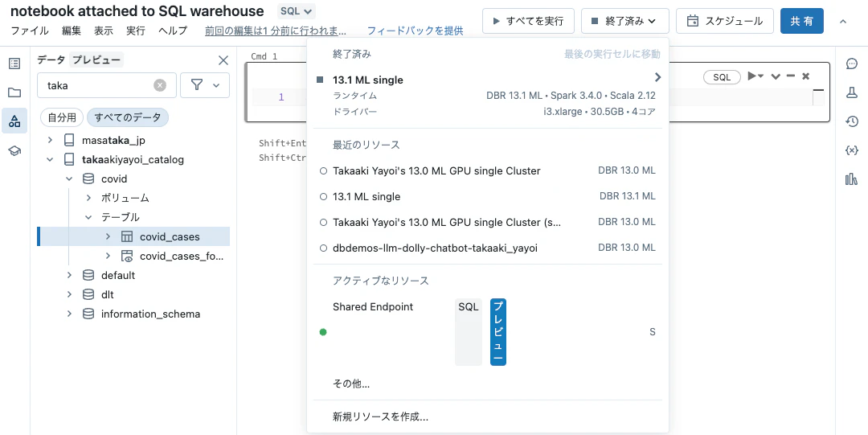This screenshot has width=868, height=435.
Task: Open details arrow for 13.1 ML single
Action: (657, 77)
